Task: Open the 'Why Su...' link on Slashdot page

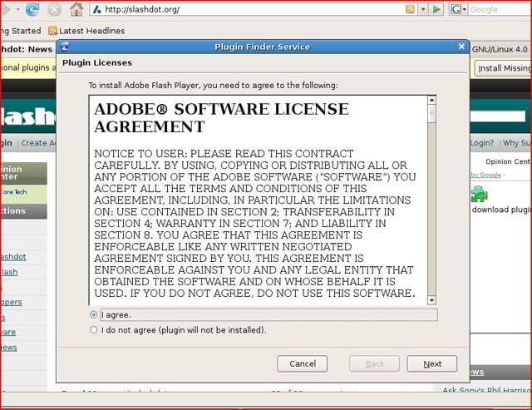Action: click(x=517, y=143)
